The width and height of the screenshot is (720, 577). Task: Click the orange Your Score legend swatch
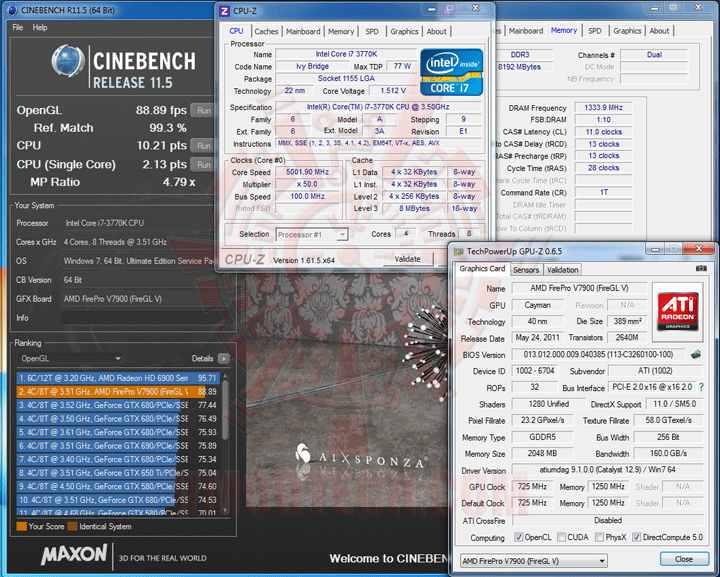[21, 527]
